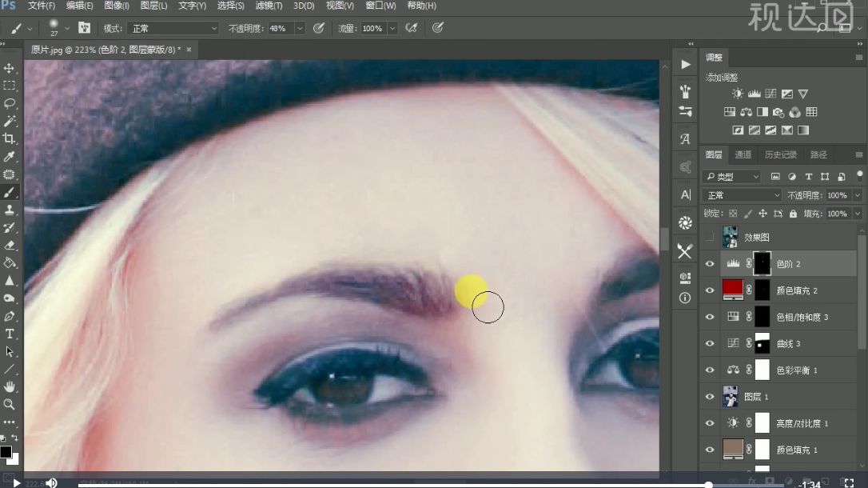Screen dimensions: 868x488
Task: Open the 窗口(W) menu
Action: coord(381,6)
